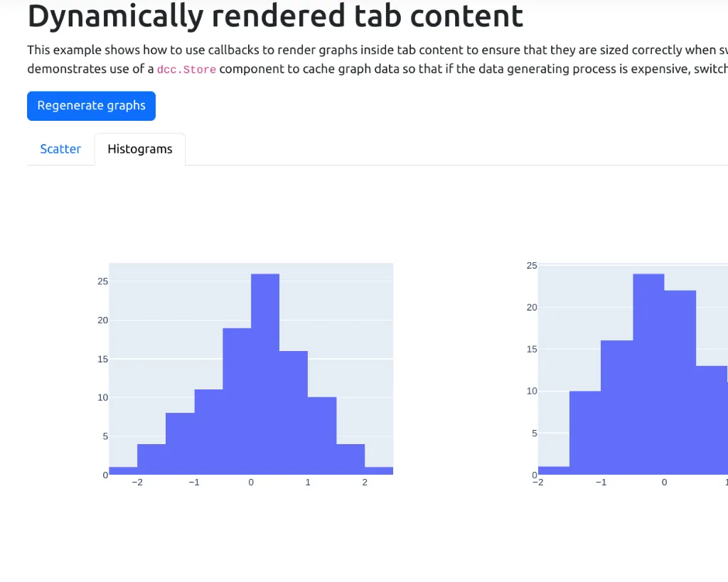Image resolution: width=728 pixels, height=582 pixels.
Task: Click the page heading text
Action: coord(275,17)
